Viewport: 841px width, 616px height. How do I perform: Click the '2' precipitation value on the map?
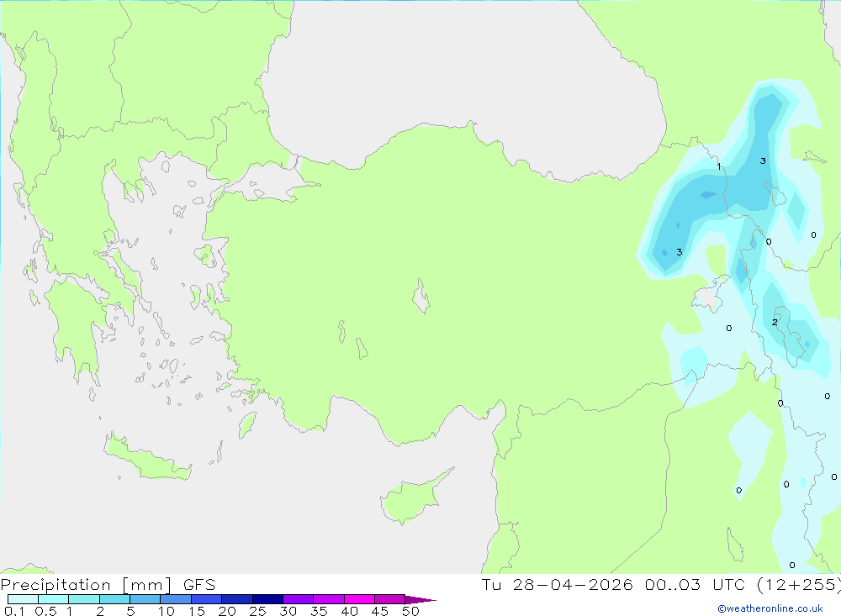click(x=775, y=322)
